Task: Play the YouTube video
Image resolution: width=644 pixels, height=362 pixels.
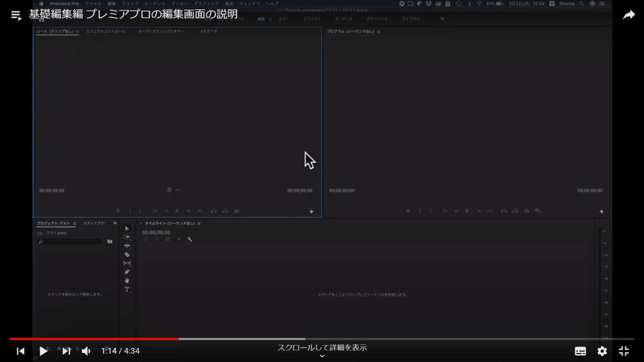Action: point(43,351)
